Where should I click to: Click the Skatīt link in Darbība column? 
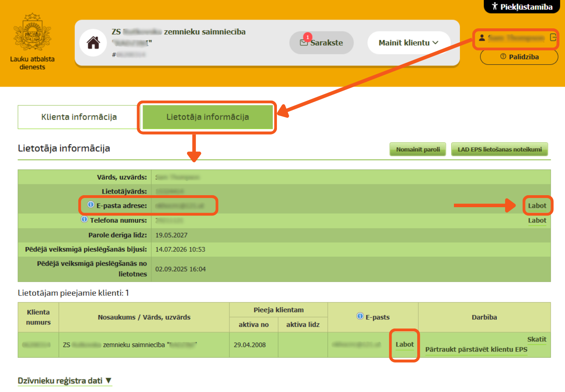coord(537,339)
